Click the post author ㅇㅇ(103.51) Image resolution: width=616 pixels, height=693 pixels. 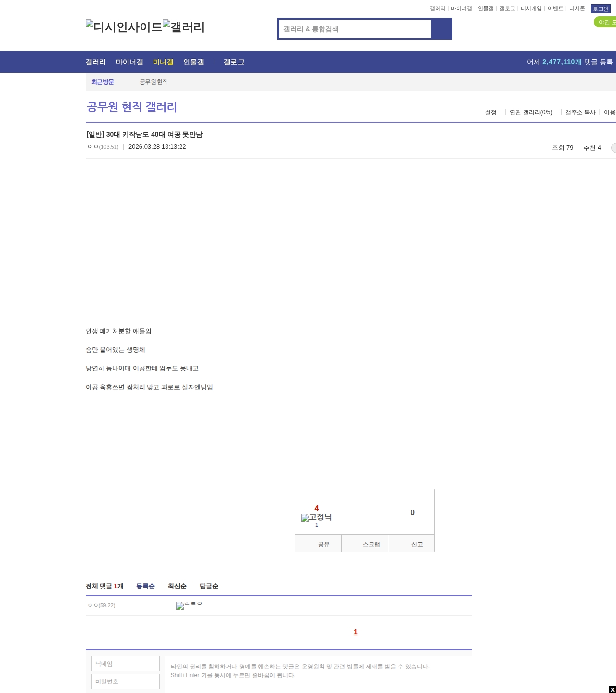pos(103,147)
